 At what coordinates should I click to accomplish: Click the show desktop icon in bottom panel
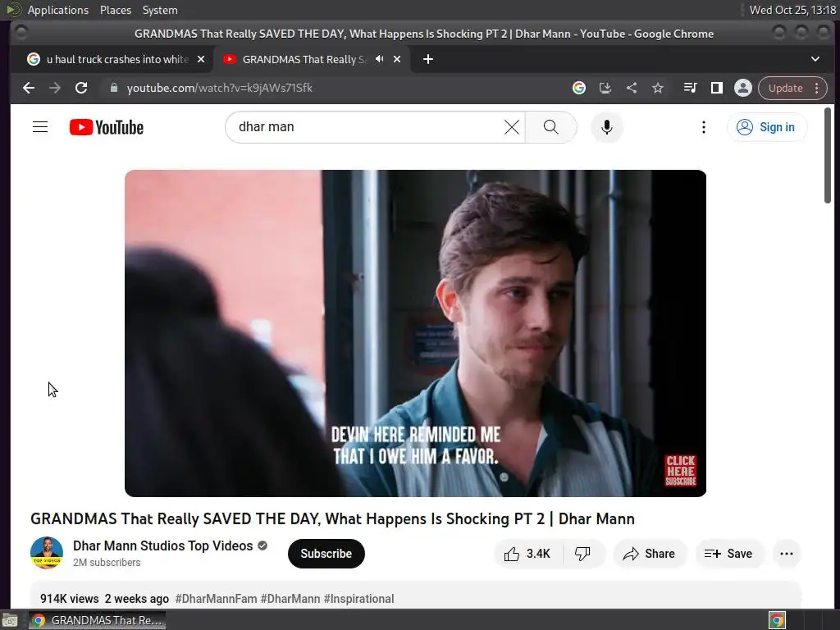[10, 620]
